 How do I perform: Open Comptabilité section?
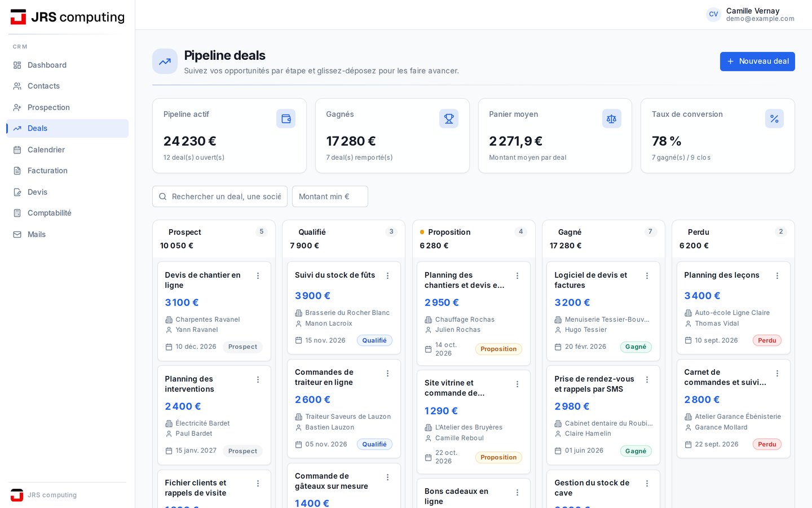click(67, 213)
